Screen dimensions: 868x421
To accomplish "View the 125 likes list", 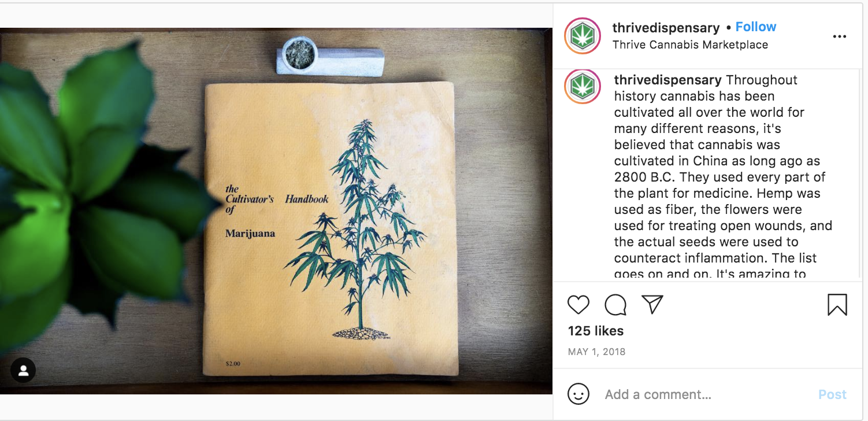I will pyautogui.click(x=596, y=331).
